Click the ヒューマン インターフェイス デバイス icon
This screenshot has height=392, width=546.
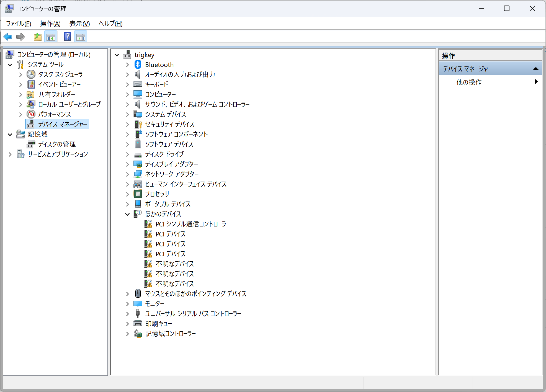pos(138,184)
